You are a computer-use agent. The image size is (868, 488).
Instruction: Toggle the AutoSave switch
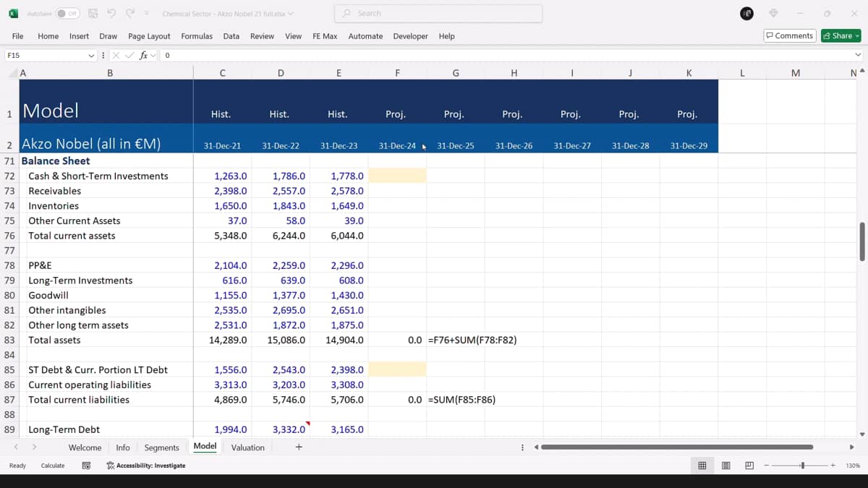tap(68, 14)
